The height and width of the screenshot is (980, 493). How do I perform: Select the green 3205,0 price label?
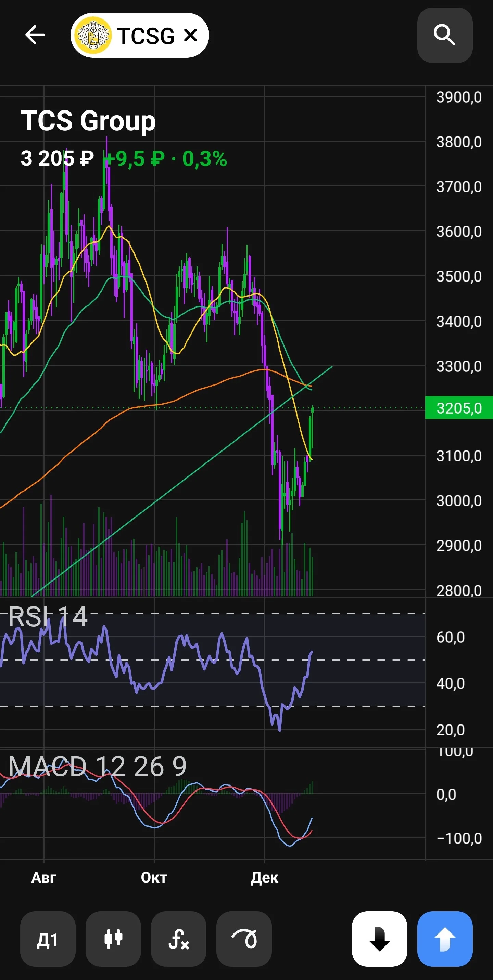[459, 408]
